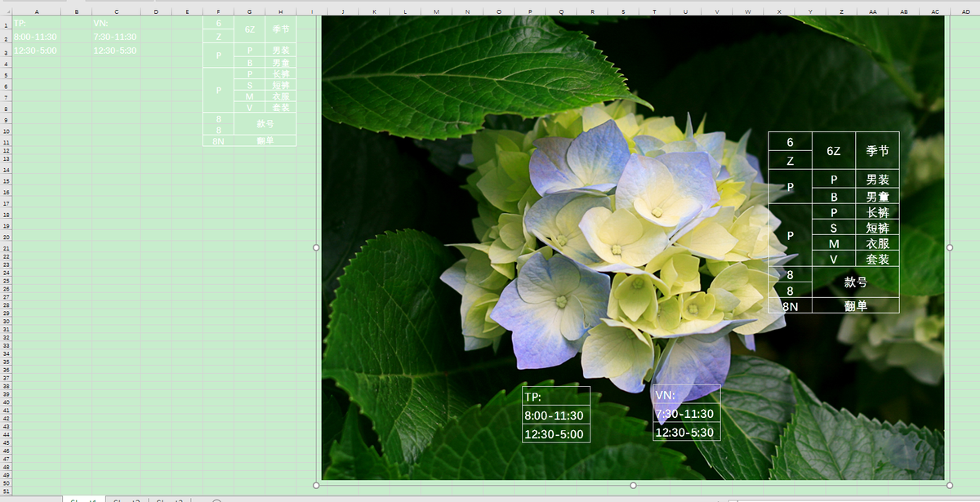This screenshot has height=502, width=980.
Task: Click worksheet cell H1 containing 季节
Action: pyautogui.click(x=280, y=29)
